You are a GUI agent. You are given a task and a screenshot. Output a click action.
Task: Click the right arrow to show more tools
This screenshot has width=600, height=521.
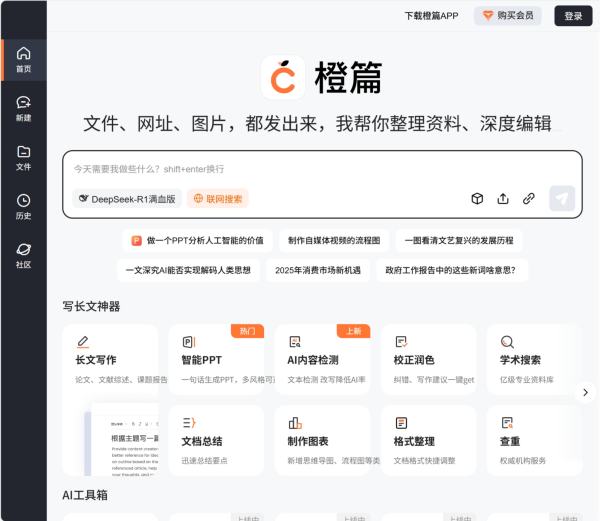pos(585,392)
